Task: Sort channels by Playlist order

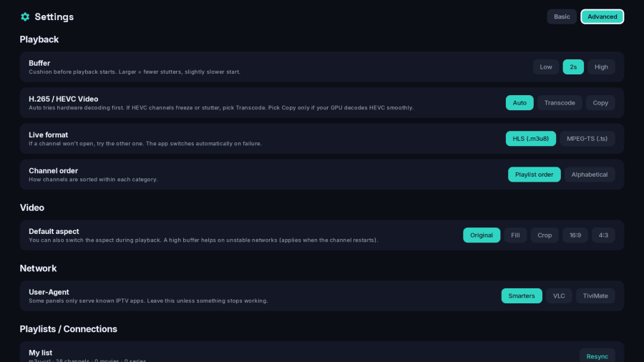Action: [x=534, y=175]
